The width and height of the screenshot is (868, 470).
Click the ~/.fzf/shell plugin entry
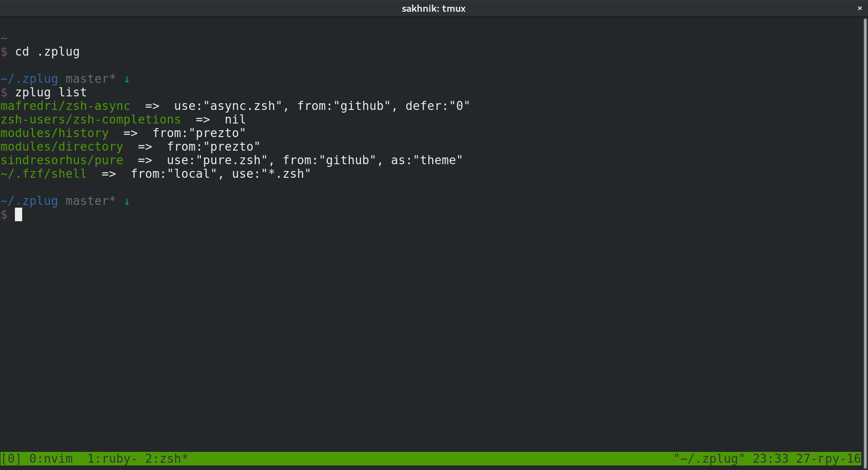click(44, 174)
